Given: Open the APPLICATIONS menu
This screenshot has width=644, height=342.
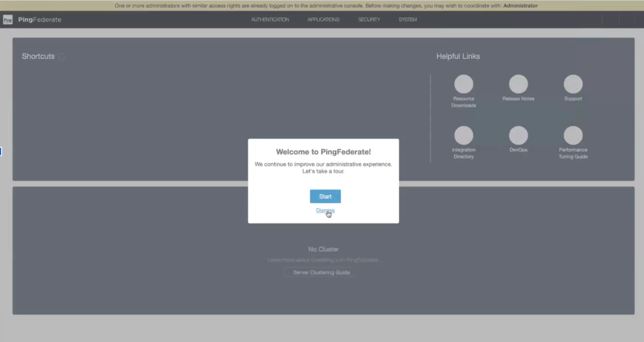Looking at the screenshot, I should [323, 19].
